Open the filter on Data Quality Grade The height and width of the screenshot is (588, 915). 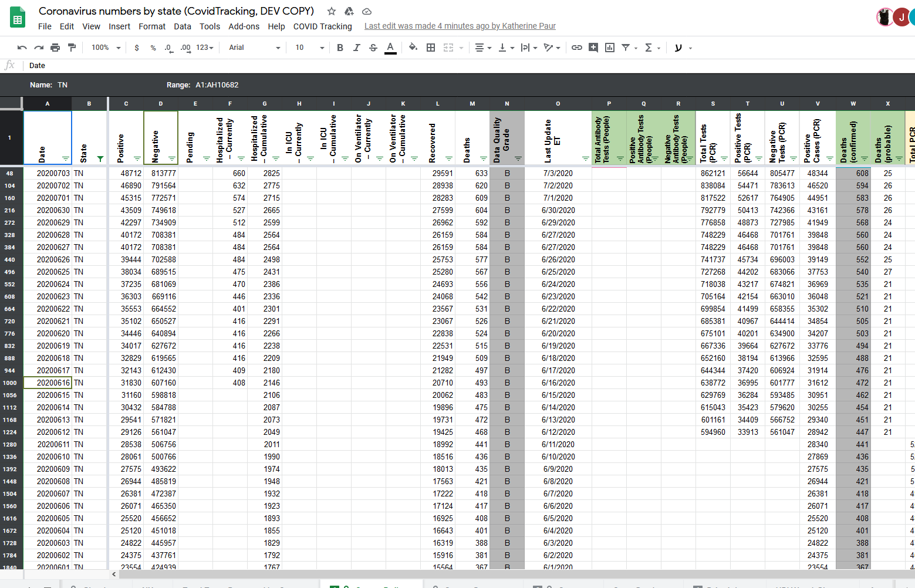[x=518, y=159]
